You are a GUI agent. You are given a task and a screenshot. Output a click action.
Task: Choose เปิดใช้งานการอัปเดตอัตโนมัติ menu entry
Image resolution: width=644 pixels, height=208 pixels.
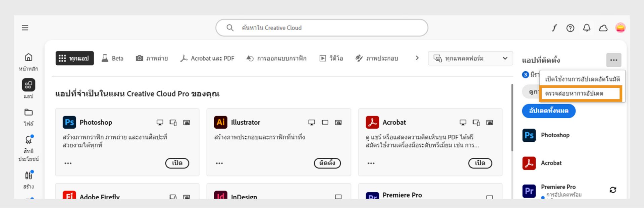point(582,79)
